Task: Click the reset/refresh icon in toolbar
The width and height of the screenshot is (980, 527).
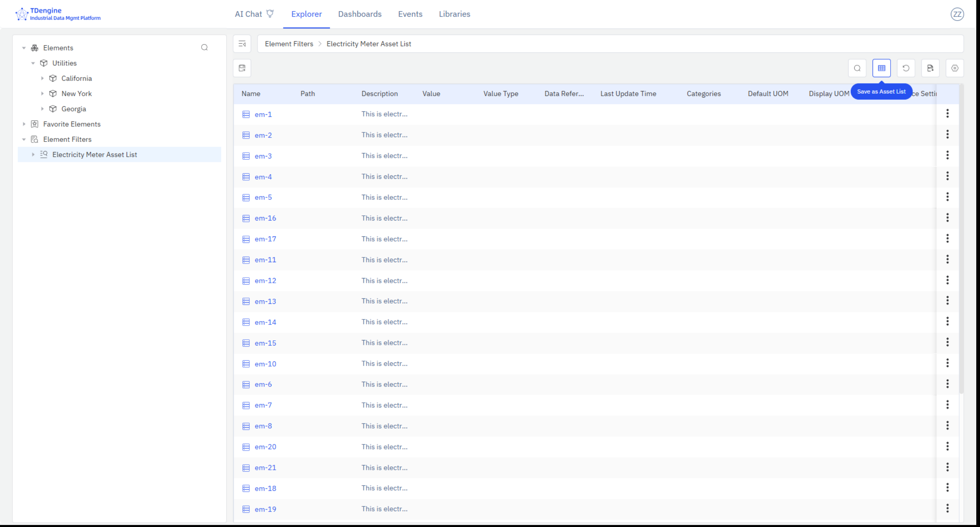Action: pyautogui.click(x=906, y=68)
